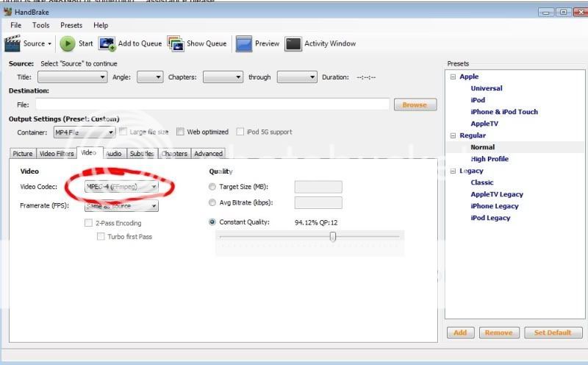Select the Video tab

coord(89,152)
